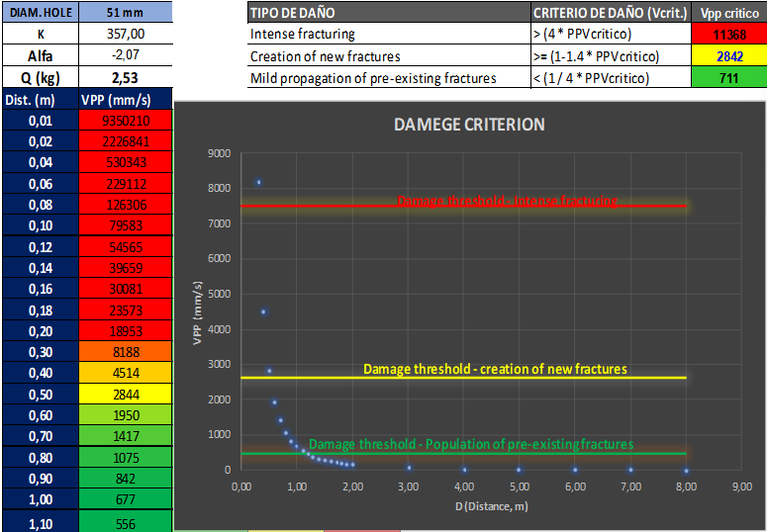Click the D (Distance, m) axis title
This screenshot has width=767, height=532.
click(491, 506)
